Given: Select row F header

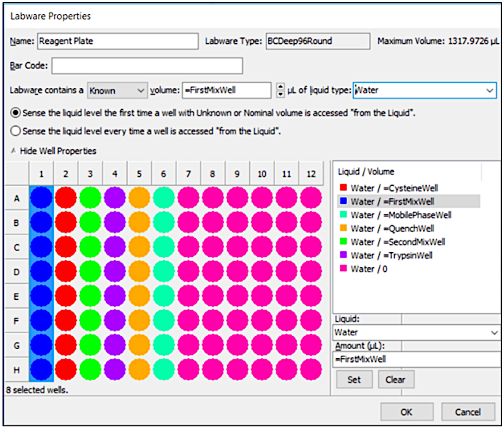Looking at the screenshot, I should 16,321.
